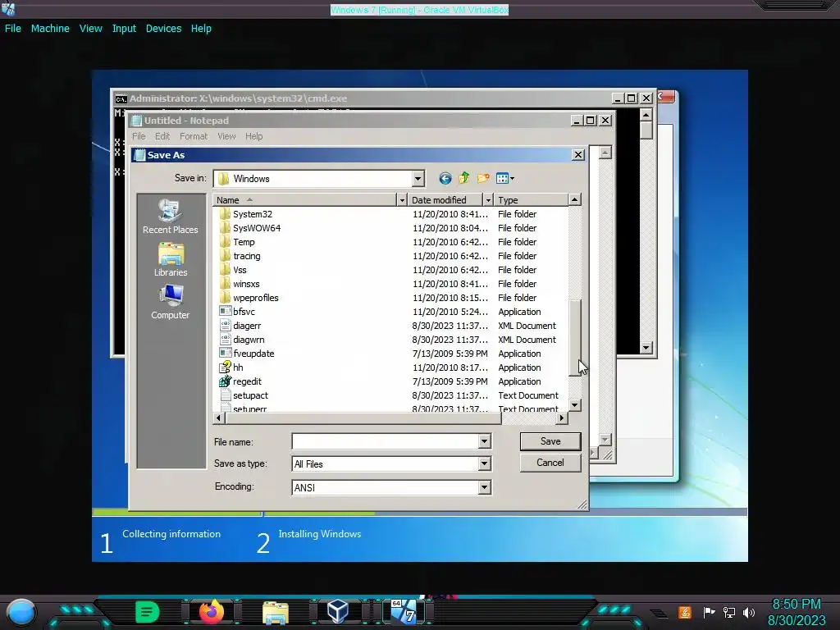The height and width of the screenshot is (630, 840).
Task: Expand the Save as type dropdown
Action: (x=484, y=463)
